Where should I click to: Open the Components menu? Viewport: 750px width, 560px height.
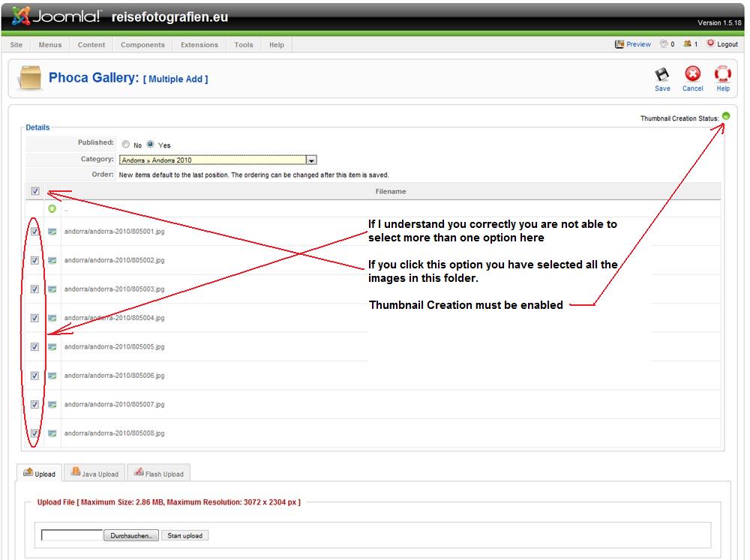click(142, 45)
